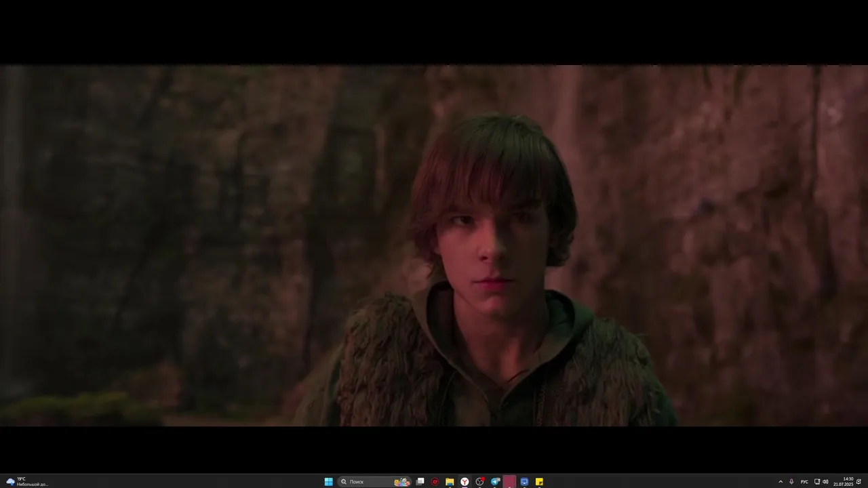The height and width of the screenshot is (488, 868).
Task: Open the red circular app on taskbar
Action: point(435,482)
